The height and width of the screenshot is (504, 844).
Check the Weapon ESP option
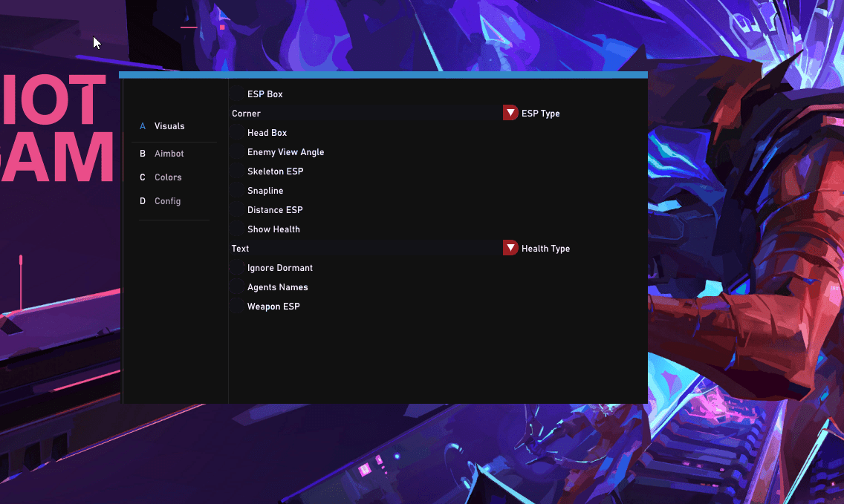pyautogui.click(x=238, y=307)
